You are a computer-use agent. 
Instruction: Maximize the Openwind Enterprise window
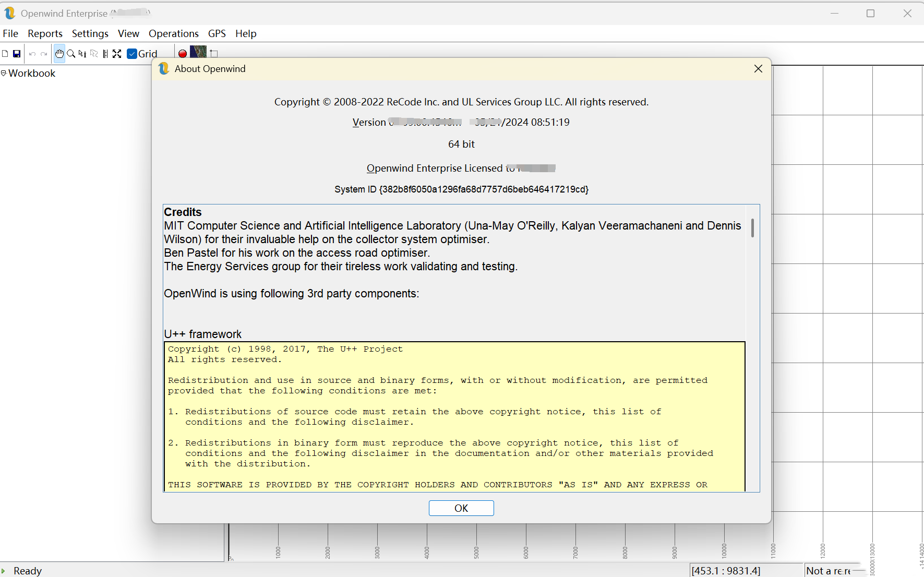(870, 13)
